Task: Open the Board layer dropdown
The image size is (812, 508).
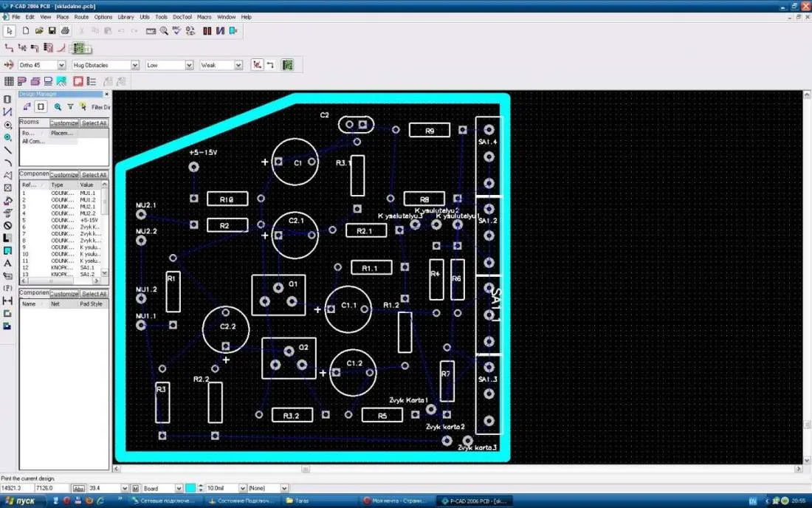Action: pyautogui.click(x=179, y=488)
